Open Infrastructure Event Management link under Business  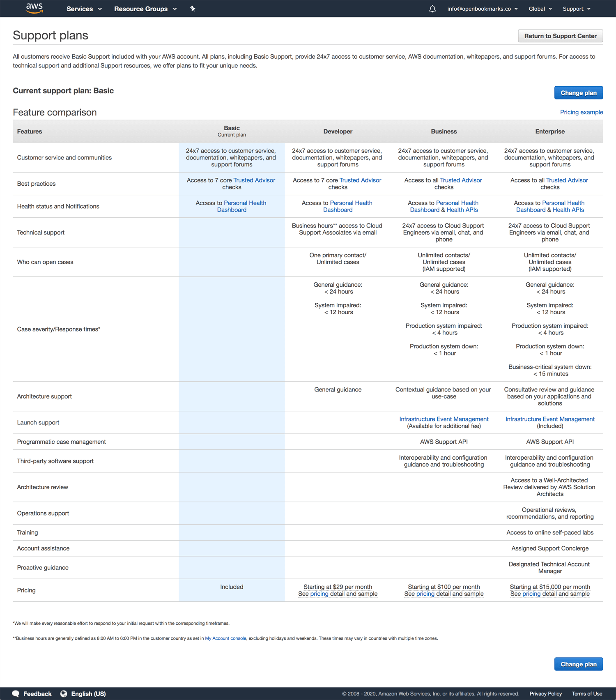click(x=444, y=419)
